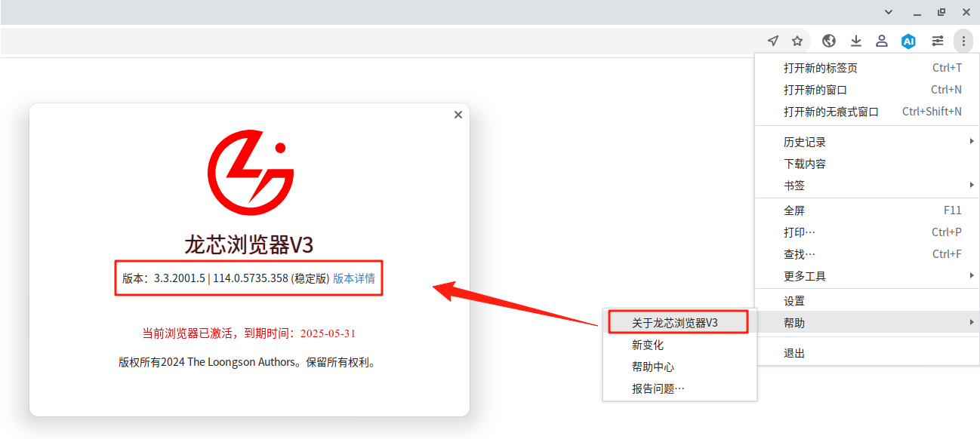Select 报告问题… in the help submenu
The height and width of the screenshot is (439, 980).
pyautogui.click(x=680, y=388)
